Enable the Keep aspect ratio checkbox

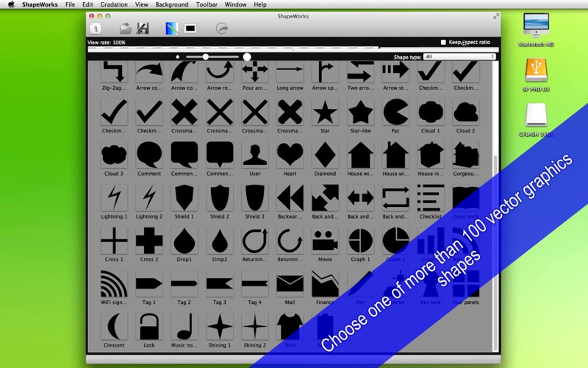click(443, 42)
